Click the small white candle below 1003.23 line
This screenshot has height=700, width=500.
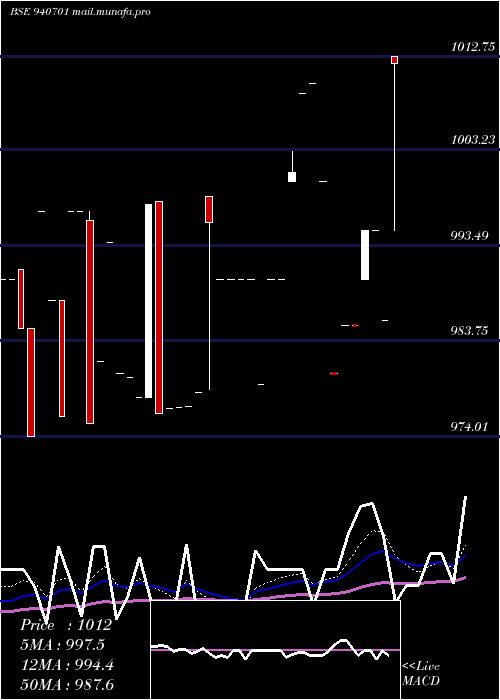(x=292, y=177)
